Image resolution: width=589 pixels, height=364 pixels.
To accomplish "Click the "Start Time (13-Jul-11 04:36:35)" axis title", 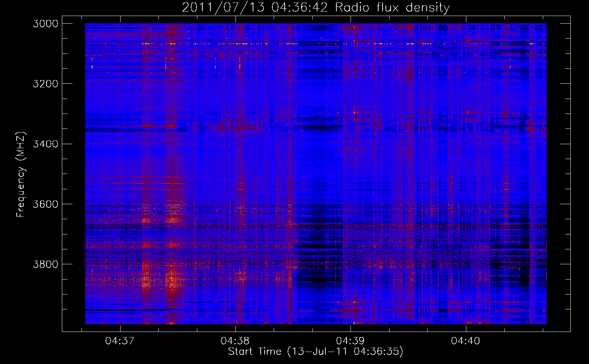I will pyautogui.click(x=316, y=352).
